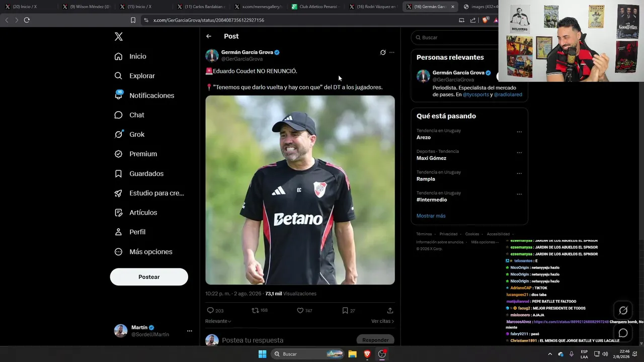The image size is (644, 362).
Task: Open Brave Shields icon
Action: tap(485, 20)
